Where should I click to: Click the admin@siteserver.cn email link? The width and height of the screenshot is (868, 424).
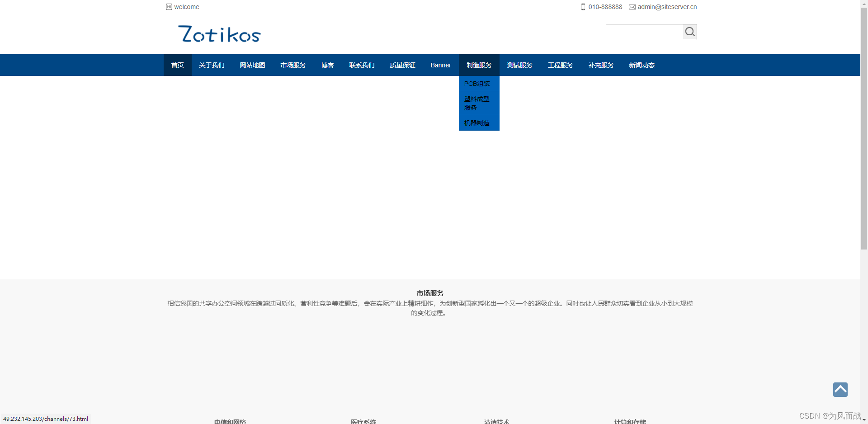click(x=667, y=7)
